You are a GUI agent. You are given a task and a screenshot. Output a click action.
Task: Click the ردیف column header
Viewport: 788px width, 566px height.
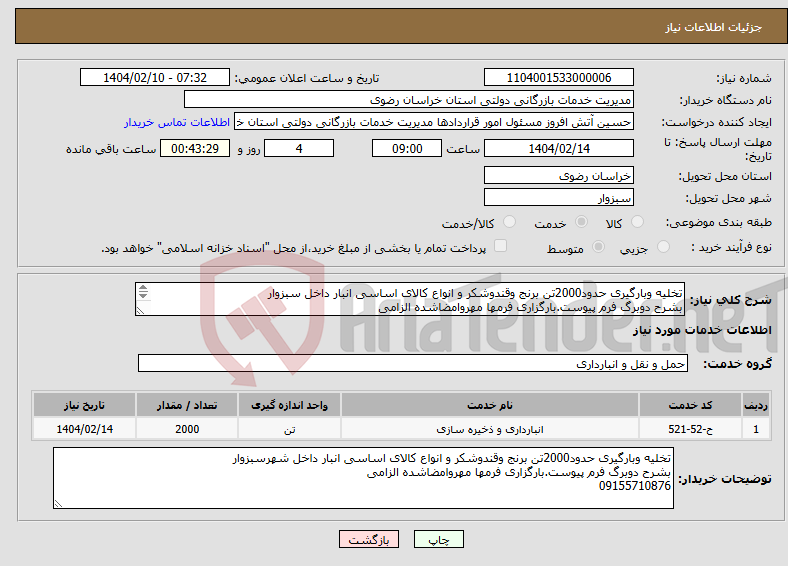[756, 405]
